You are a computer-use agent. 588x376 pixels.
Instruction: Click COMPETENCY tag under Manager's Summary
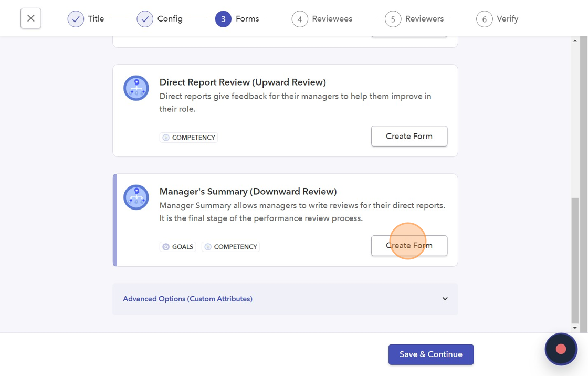point(230,246)
